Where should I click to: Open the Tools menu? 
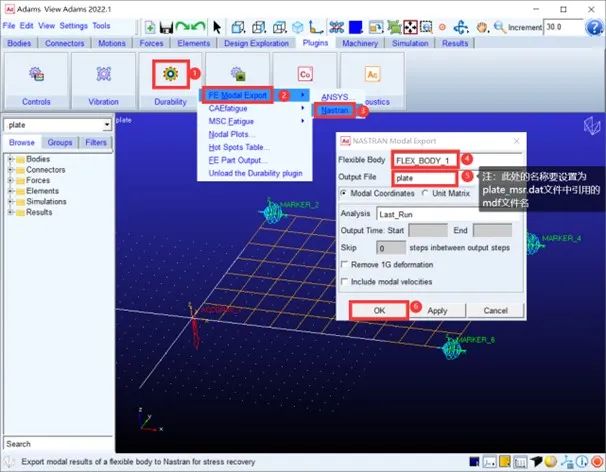pos(101,26)
